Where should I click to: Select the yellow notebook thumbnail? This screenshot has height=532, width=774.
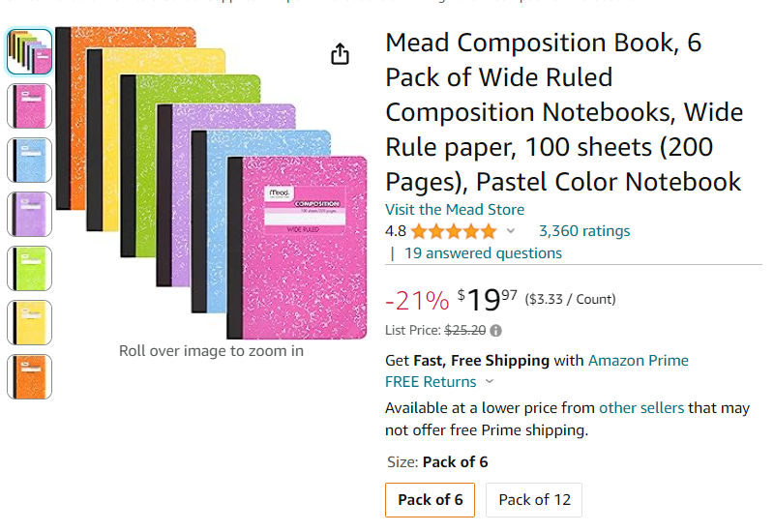pos(29,323)
